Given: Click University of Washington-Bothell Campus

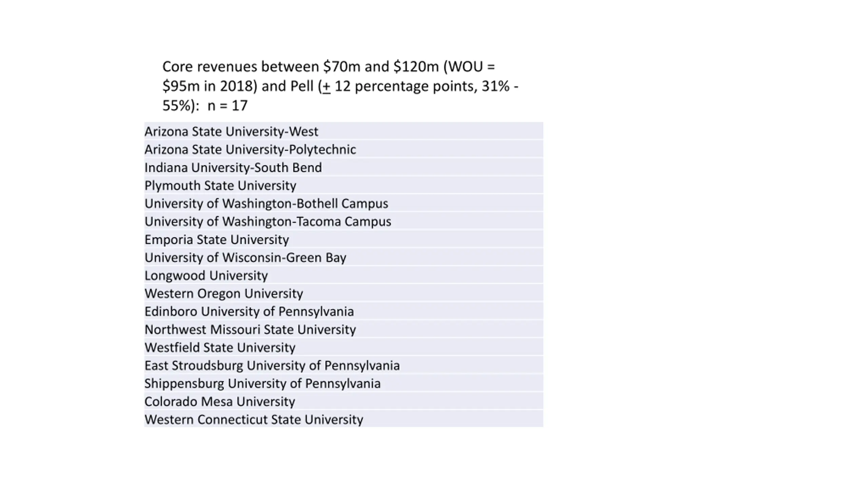Looking at the screenshot, I should 266,203.
